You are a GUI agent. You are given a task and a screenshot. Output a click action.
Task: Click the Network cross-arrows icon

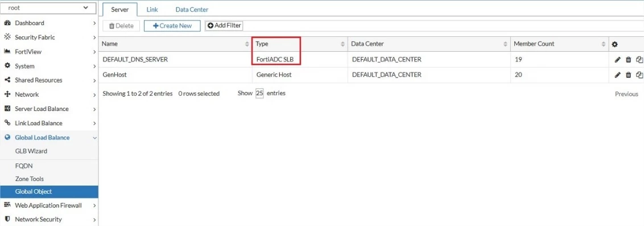coord(7,94)
